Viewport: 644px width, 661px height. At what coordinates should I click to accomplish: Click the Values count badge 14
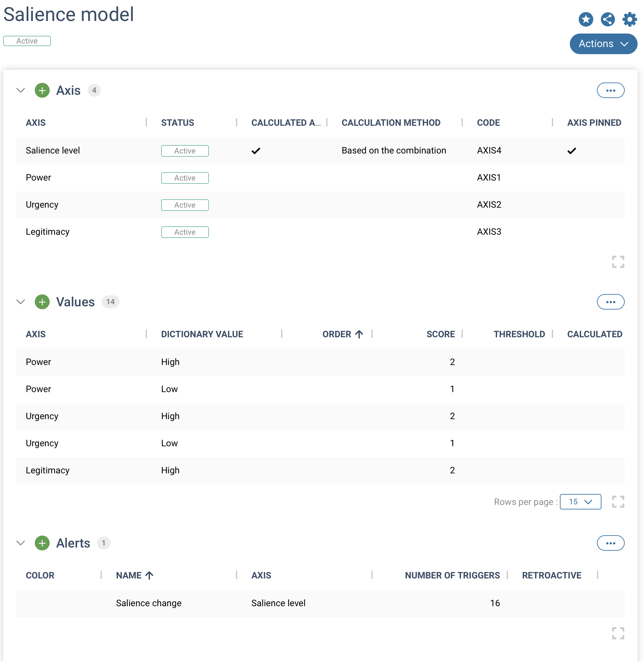click(x=110, y=302)
